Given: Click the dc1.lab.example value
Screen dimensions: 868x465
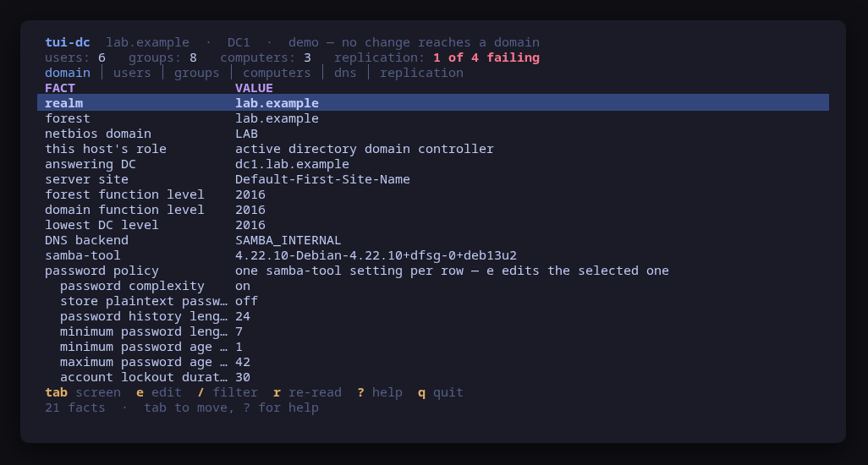Looking at the screenshot, I should pos(292,164).
